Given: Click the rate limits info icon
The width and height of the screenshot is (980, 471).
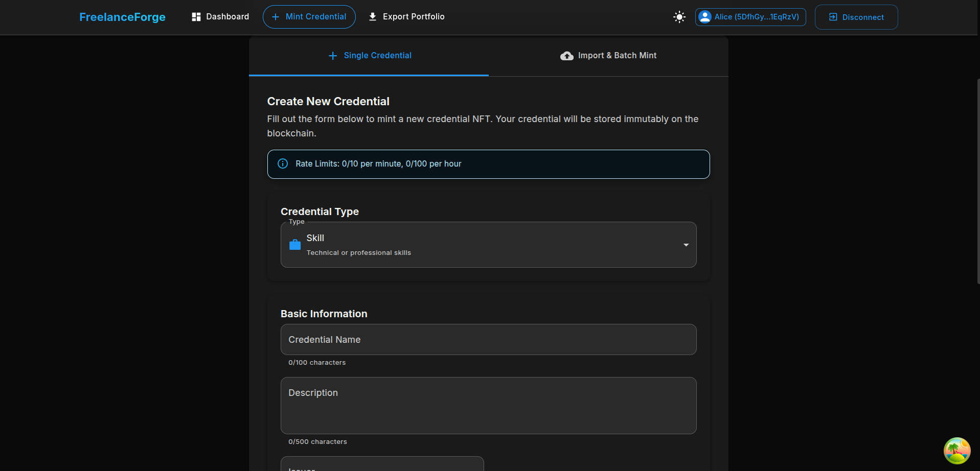Looking at the screenshot, I should (x=283, y=163).
